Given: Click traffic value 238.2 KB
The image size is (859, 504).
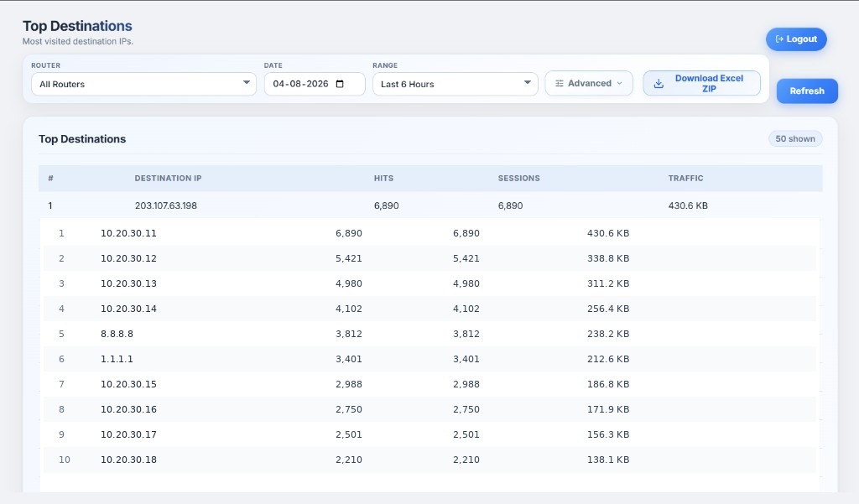Looking at the screenshot, I should (608, 334).
